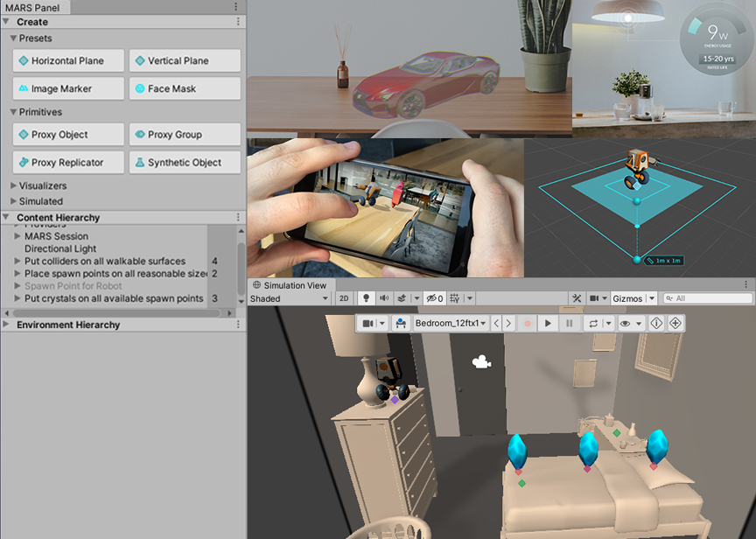Add a Synthetic Object
This screenshot has width=756, height=539.
[185, 162]
